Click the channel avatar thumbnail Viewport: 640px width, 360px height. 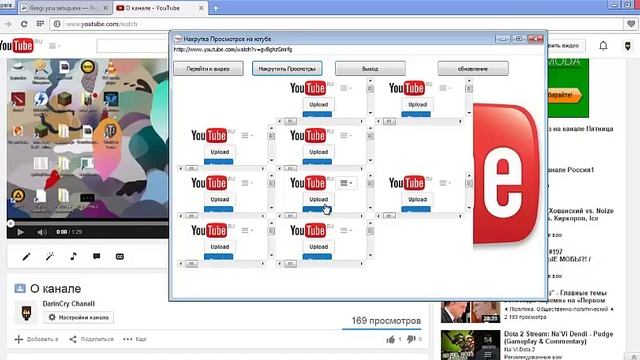click(26, 313)
